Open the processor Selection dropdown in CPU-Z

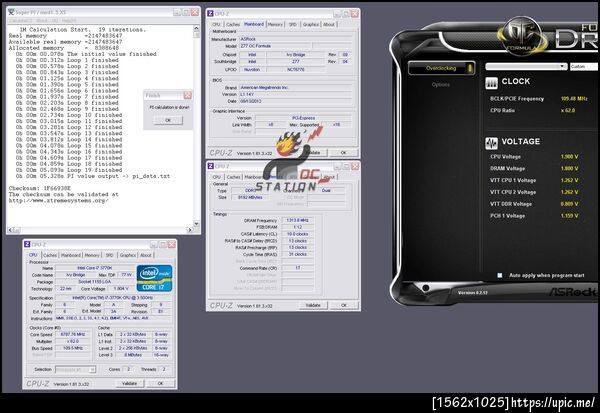[76, 369]
